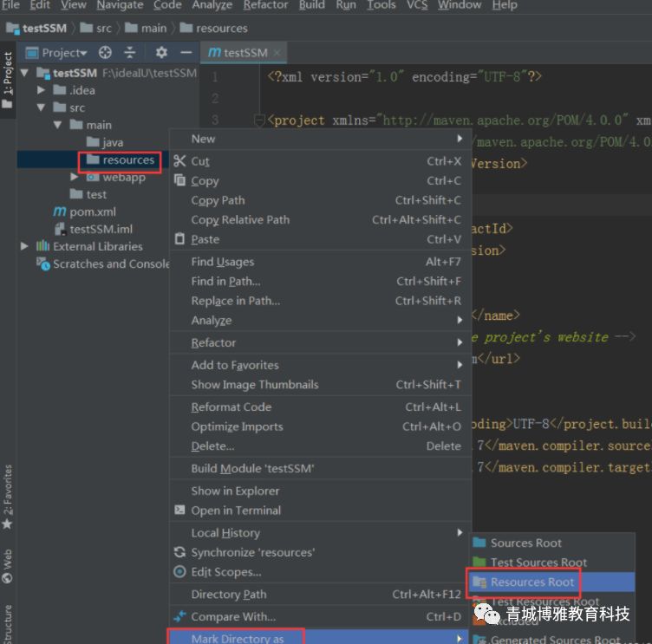
Task: Collapse the src folder arrow
Action: 41,107
